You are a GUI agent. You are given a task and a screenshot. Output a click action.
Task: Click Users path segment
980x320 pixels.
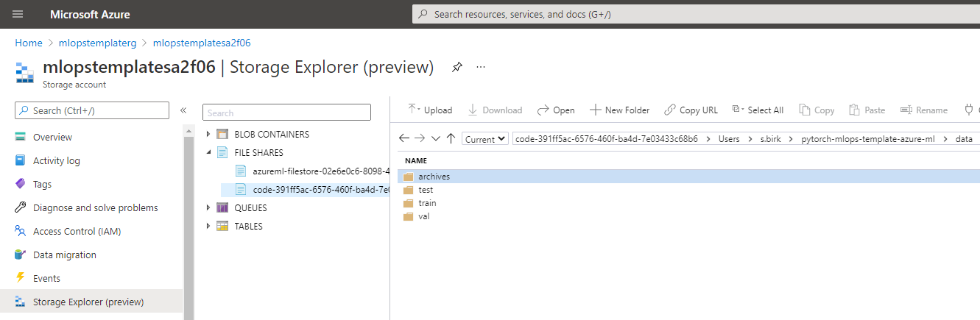tap(729, 139)
